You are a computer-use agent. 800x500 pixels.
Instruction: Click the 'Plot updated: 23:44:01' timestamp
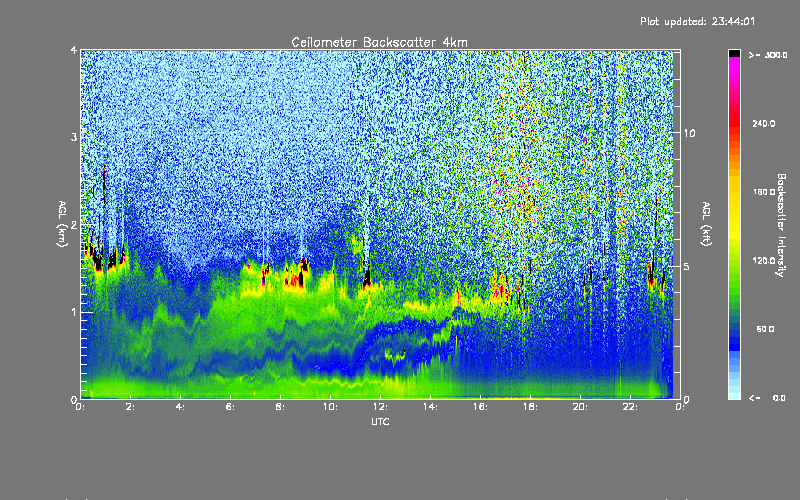click(697, 21)
